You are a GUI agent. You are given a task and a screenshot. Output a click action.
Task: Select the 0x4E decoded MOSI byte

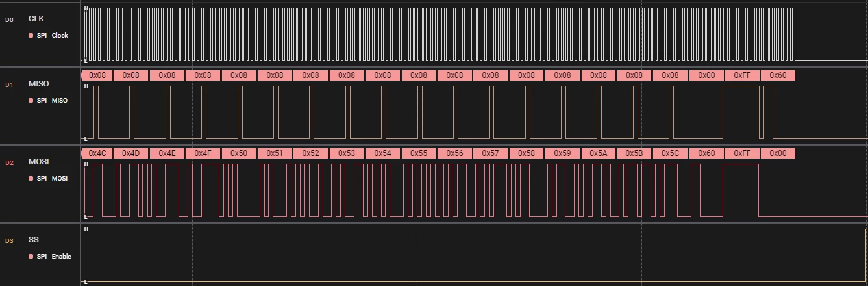click(x=167, y=153)
